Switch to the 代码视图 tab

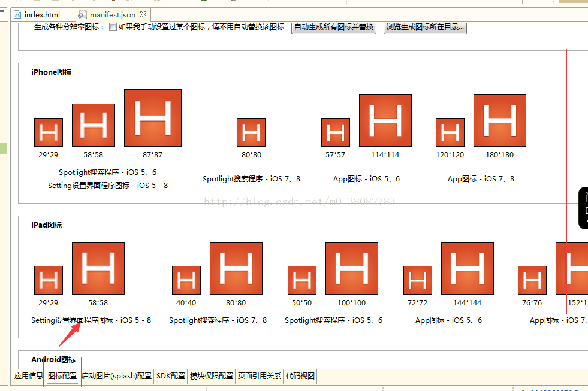tap(300, 375)
